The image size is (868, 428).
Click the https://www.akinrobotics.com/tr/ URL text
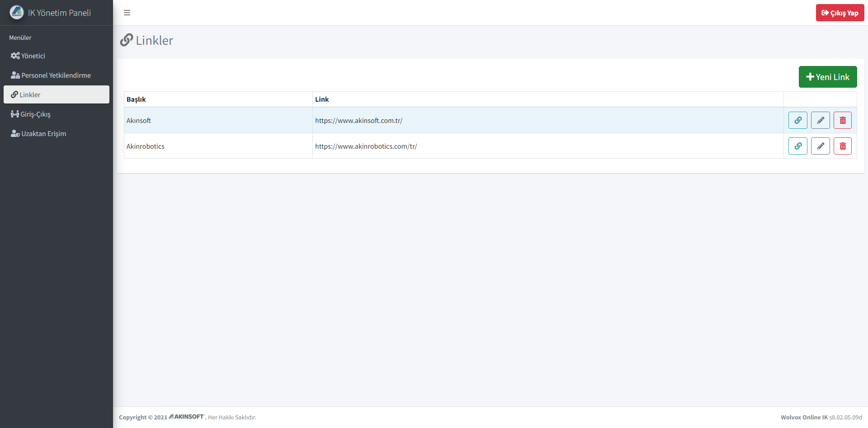[x=366, y=146]
